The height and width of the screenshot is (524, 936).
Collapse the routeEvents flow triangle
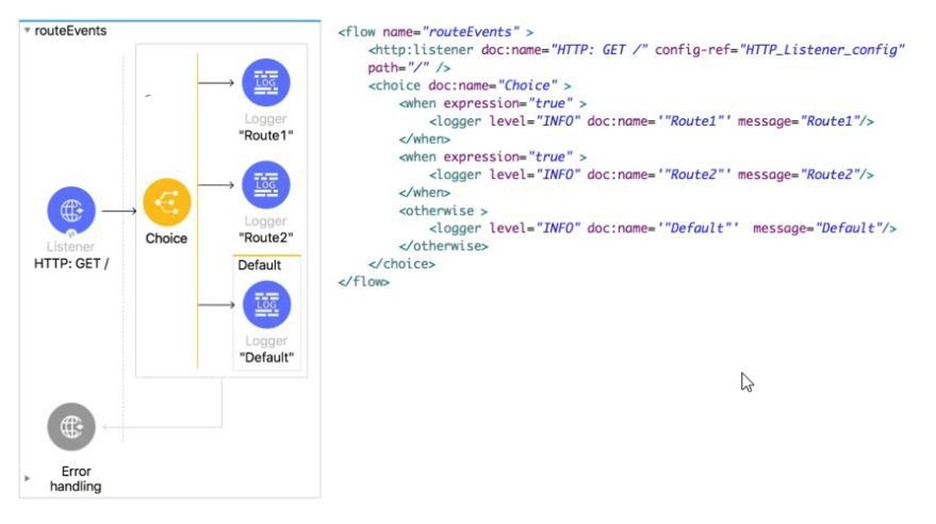(x=27, y=31)
